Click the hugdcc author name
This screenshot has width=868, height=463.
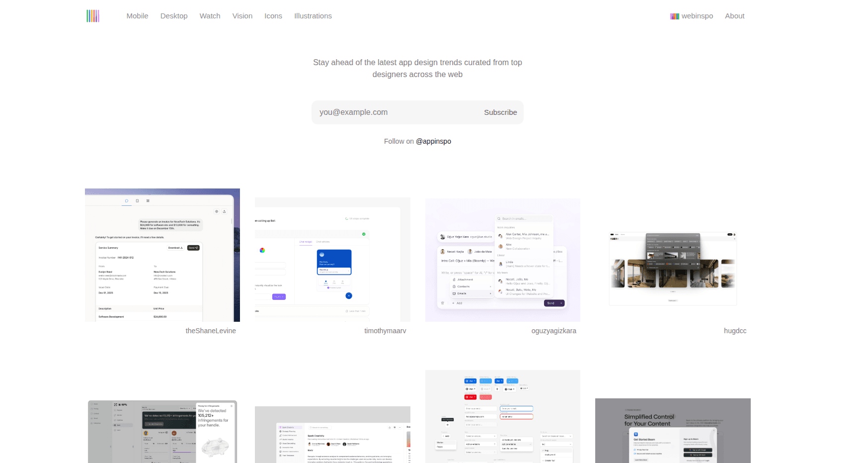[x=735, y=331]
